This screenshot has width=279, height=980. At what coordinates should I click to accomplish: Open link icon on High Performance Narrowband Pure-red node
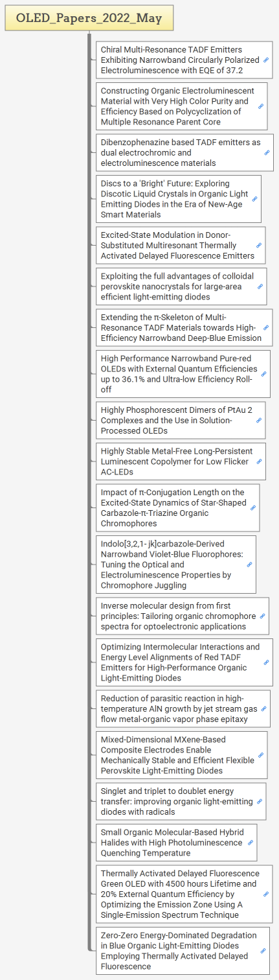264,374
